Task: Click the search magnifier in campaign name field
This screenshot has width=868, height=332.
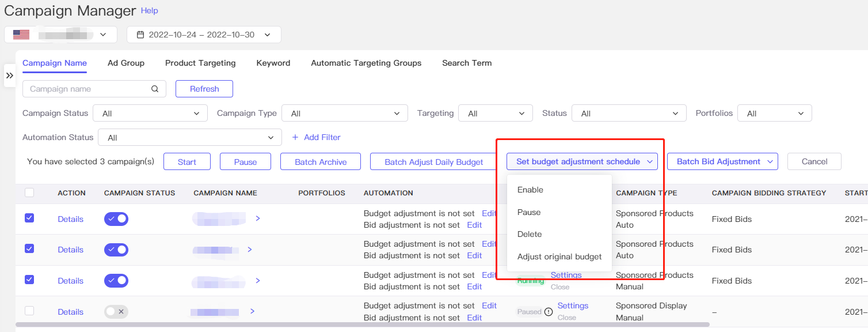Action: pos(154,89)
